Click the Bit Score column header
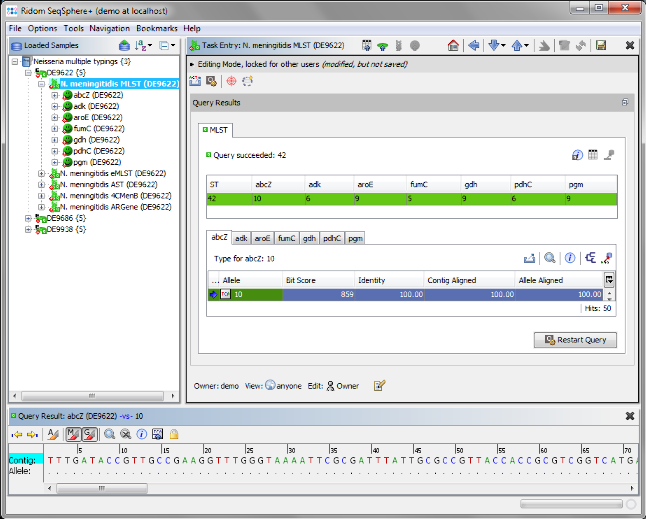The height and width of the screenshot is (519, 646). click(318, 280)
